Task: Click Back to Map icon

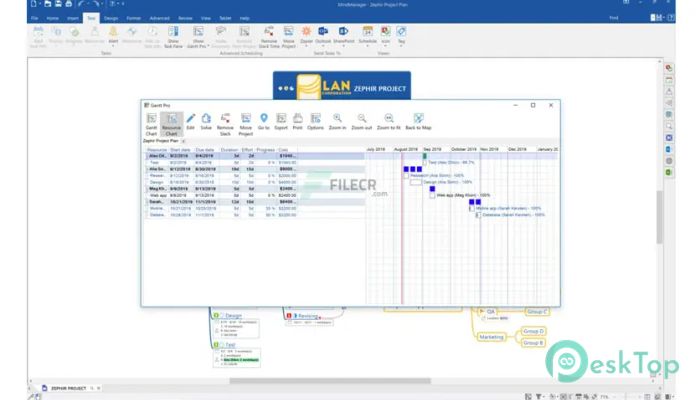Action: [x=418, y=121]
